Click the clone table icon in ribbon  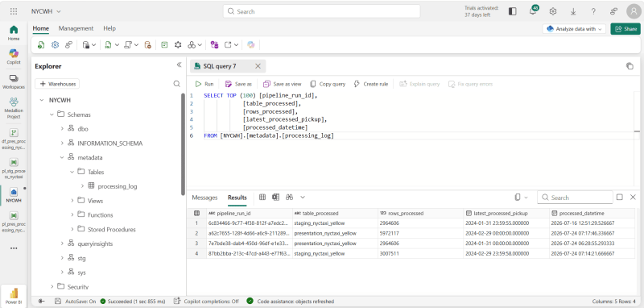click(148, 45)
